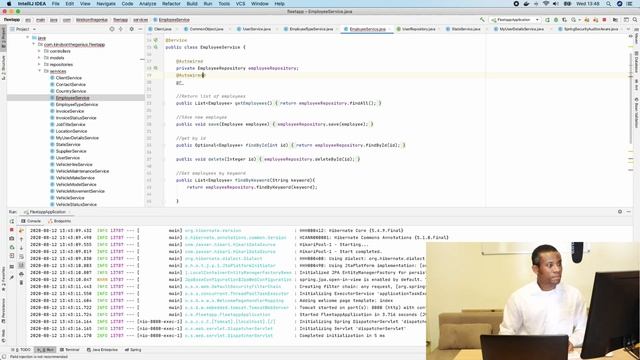This screenshot has width=640, height=360.
Task: Click the pin tab icon in Run panel
Action: 12,277
